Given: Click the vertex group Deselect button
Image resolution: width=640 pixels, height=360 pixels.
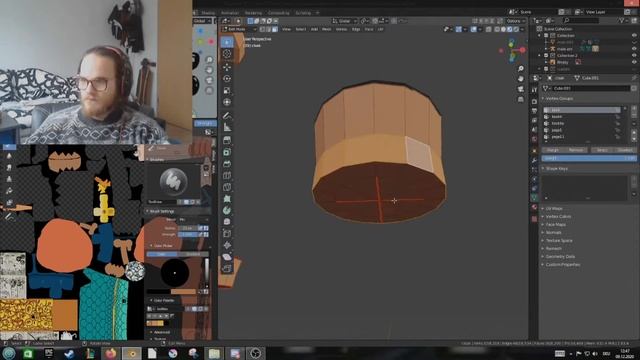Looking at the screenshot, I should click(x=625, y=150).
